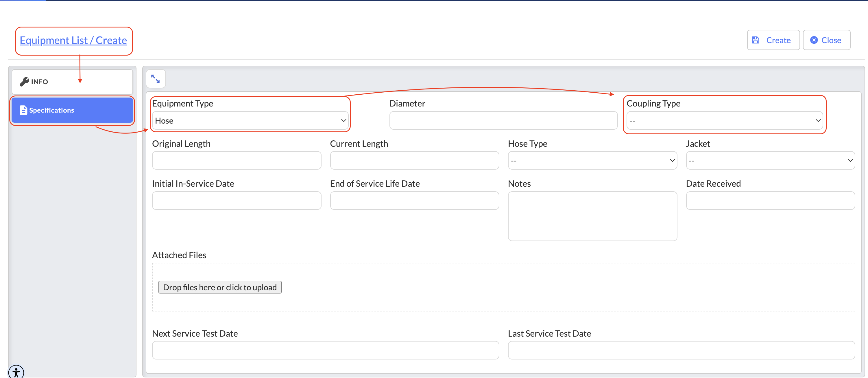Expand the Coupling Type dropdown
The height and width of the screenshot is (378, 868).
point(725,121)
